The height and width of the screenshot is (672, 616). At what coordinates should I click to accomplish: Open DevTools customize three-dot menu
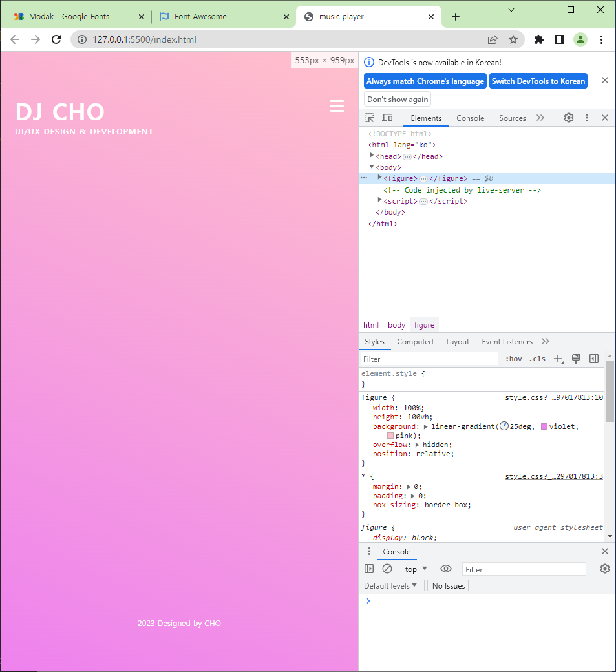pyautogui.click(x=587, y=118)
